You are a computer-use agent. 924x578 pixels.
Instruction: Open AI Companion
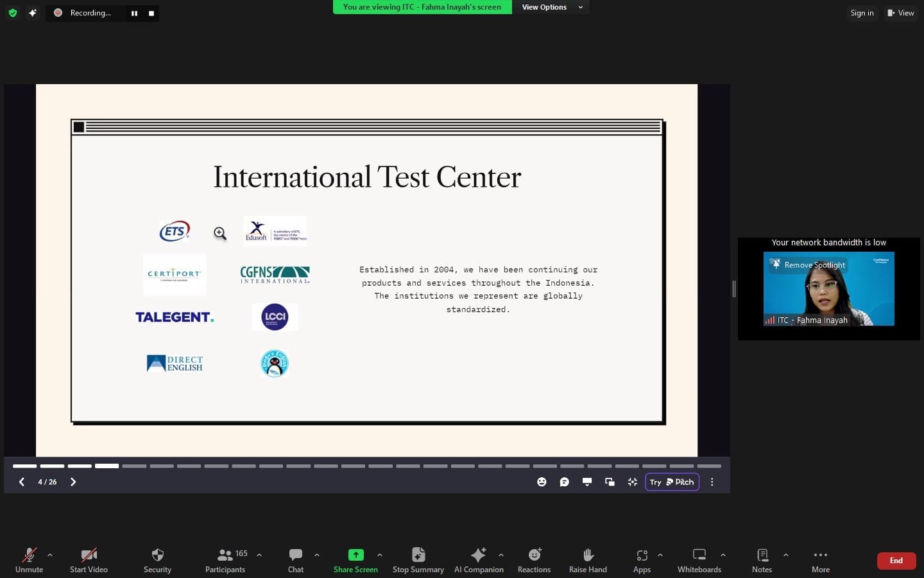pos(479,560)
